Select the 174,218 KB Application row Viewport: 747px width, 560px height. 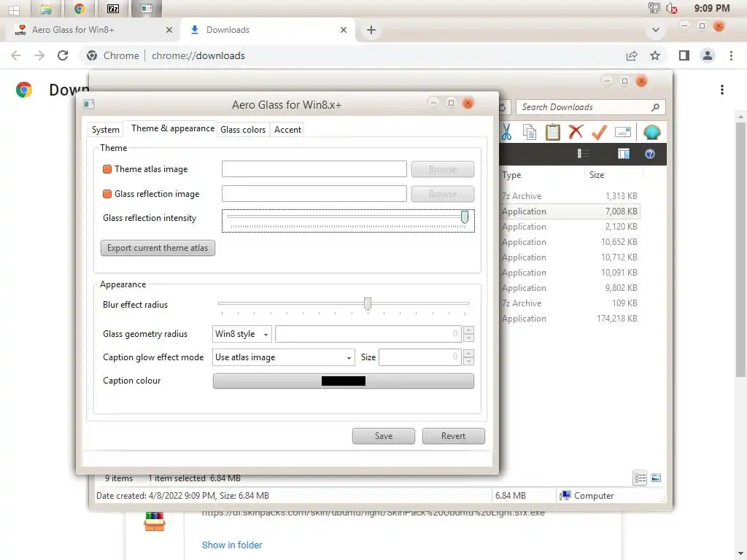569,319
